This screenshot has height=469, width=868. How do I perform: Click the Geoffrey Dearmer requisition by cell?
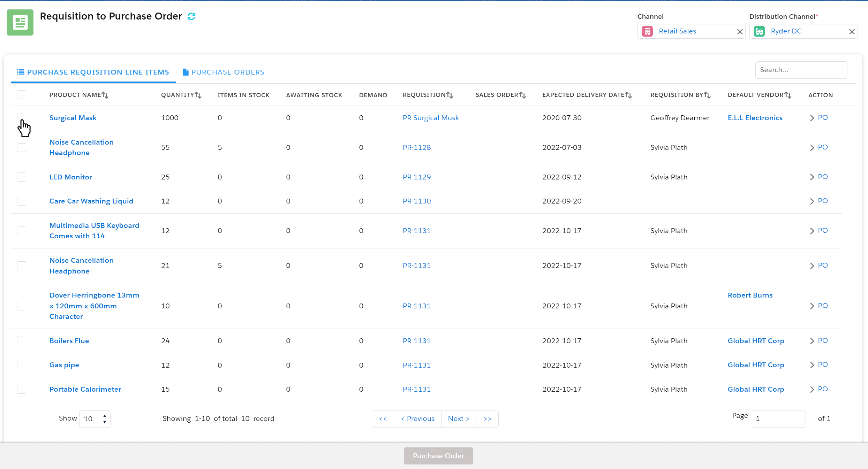[680, 118]
